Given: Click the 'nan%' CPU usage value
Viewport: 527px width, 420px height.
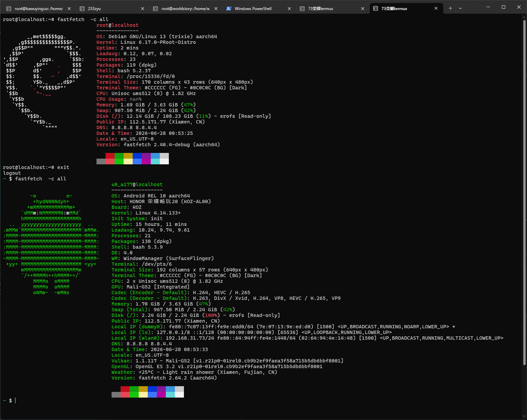Looking at the screenshot, I should pyautogui.click(x=136, y=99).
